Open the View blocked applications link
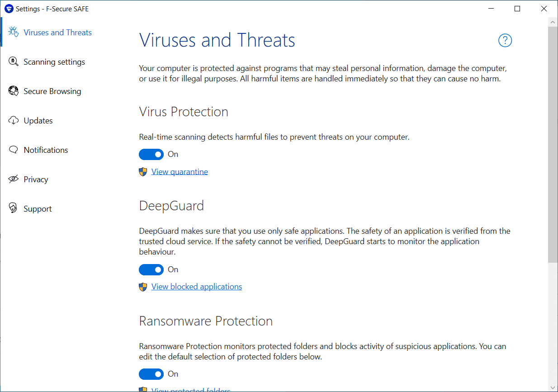 197,287
